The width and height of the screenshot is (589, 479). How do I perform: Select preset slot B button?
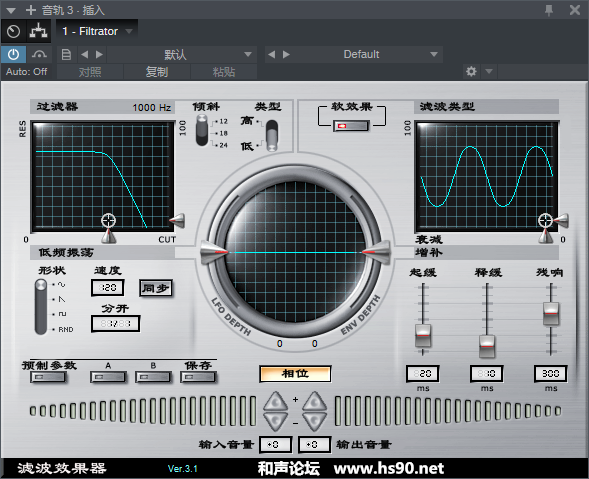click(153, 377)
